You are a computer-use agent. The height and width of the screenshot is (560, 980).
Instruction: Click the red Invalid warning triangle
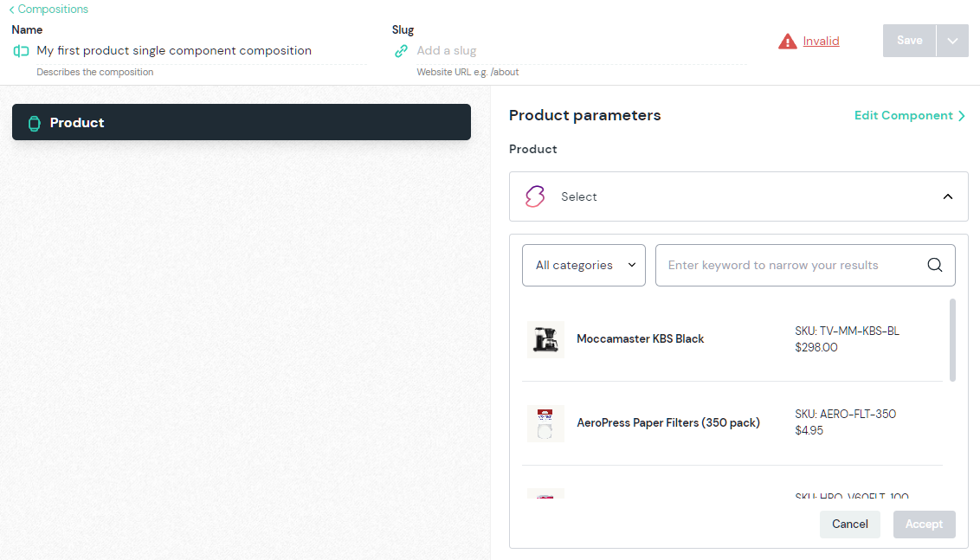(x=787, y=41)
